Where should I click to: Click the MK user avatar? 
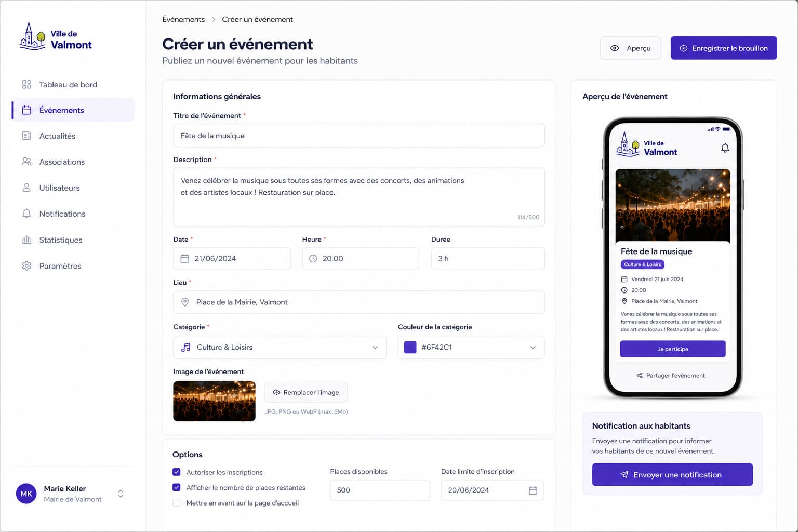point(26,494)
